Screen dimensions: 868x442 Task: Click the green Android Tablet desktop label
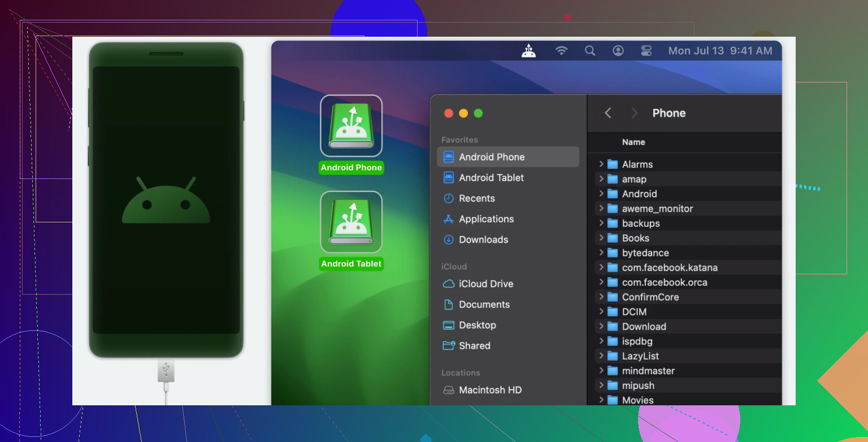pyautogui.click(x=351, y=264)
